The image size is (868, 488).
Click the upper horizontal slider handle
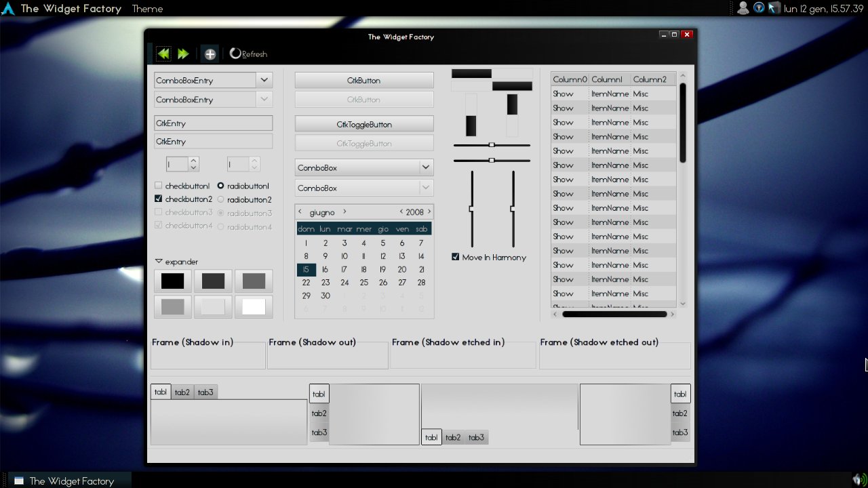tap(492, 145)
